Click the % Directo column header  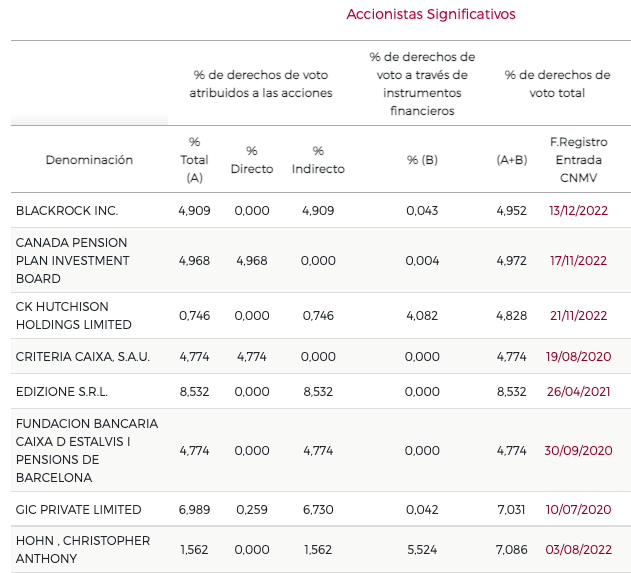point(251,160)
